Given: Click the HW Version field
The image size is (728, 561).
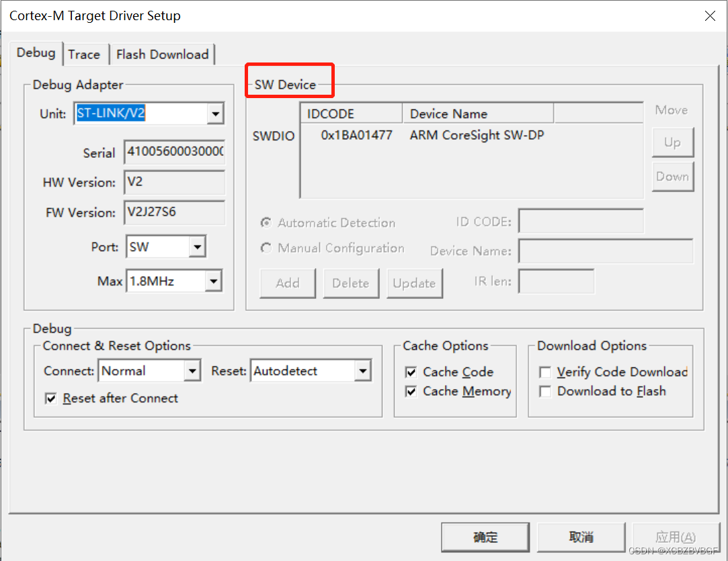Looking at the screenshot, I should 175,182.
